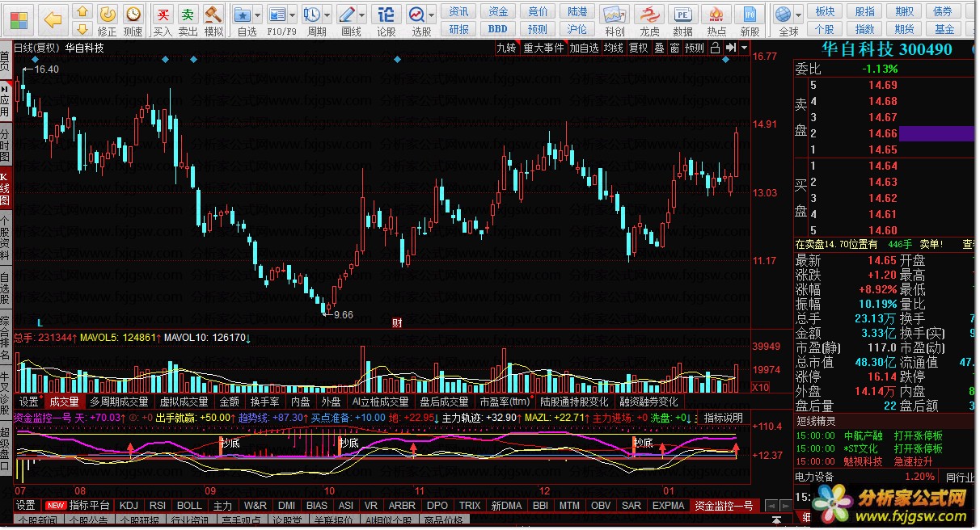Viewport: 980px width, 530px height.
Task: Open the chart toolbar dropdown triangle
Action: pyautogui.click(x=745, y=48)
